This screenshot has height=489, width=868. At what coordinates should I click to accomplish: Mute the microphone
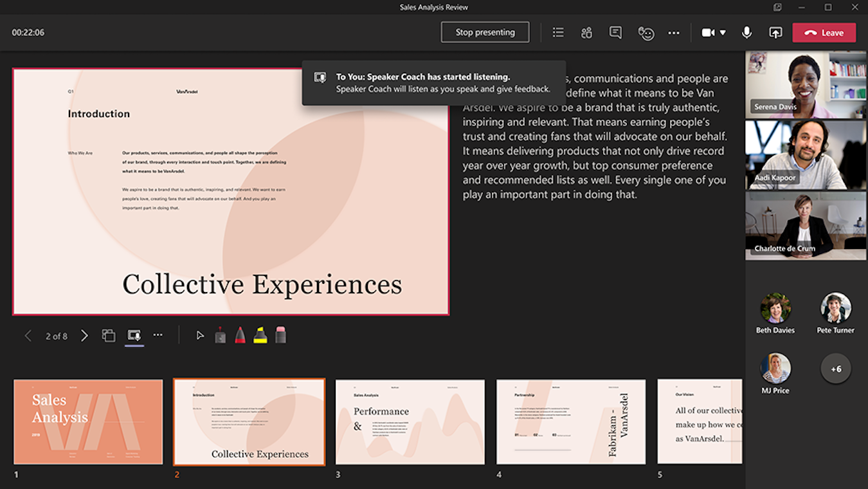pyautogui.click(x=746, y=32)
